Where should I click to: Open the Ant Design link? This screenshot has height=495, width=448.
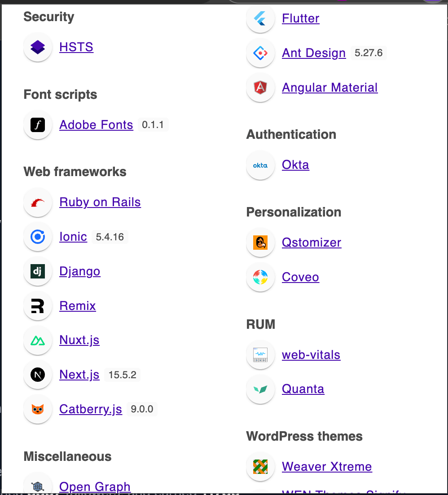coord(314,53)
